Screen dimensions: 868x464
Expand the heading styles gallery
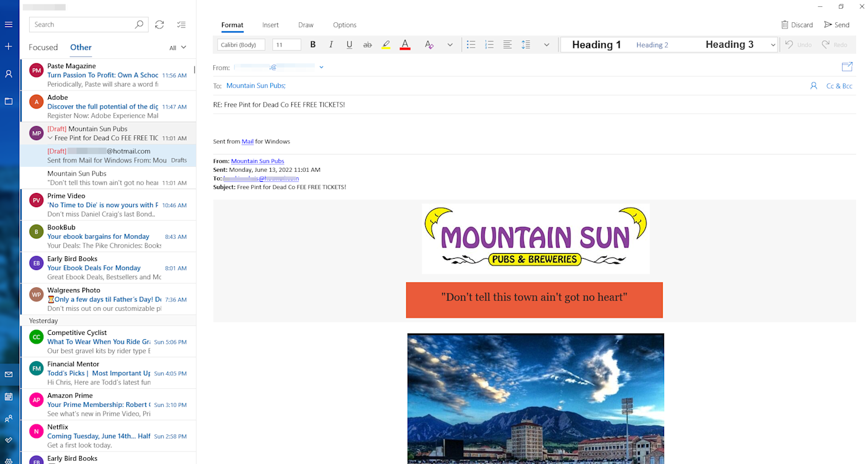click(773, 45)
